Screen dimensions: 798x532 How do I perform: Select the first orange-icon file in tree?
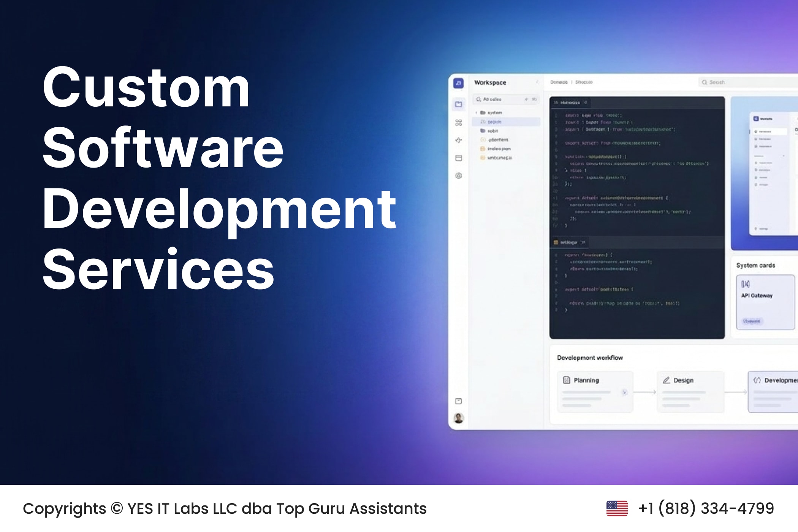pyautogui.click(x=506, y=149)
